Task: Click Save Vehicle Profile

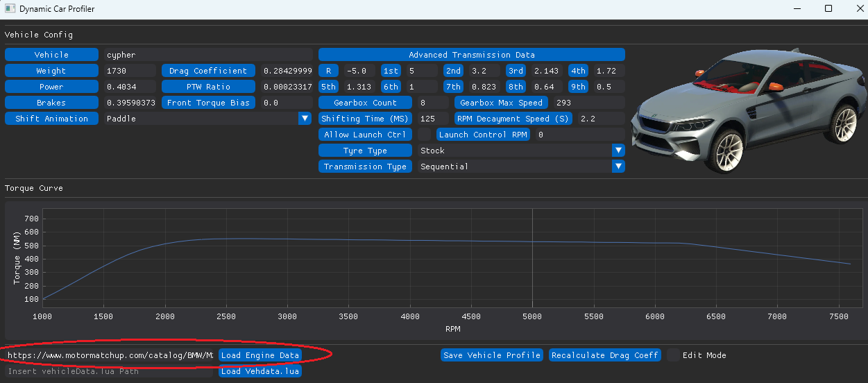Action: pos(492,355)
